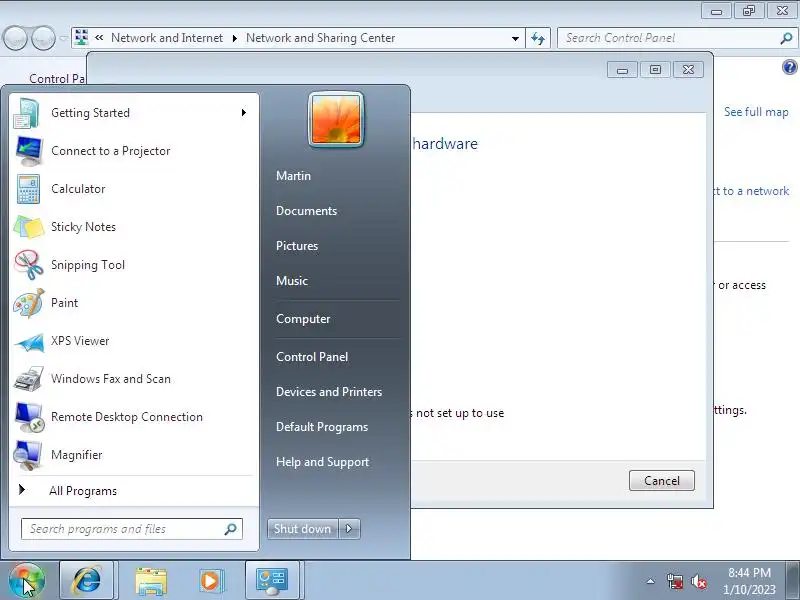Click See full map link
Screen dimensions: 800x600
pos(756,112)
